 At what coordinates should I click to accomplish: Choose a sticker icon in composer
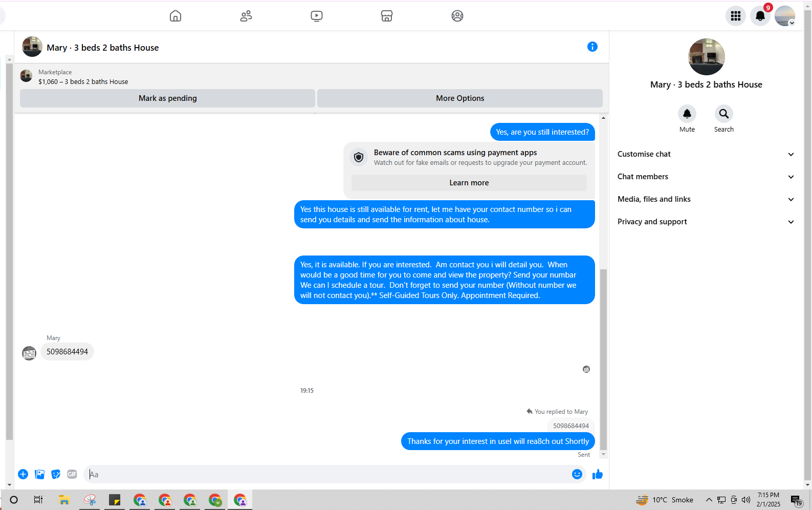(x=56, y=474)
